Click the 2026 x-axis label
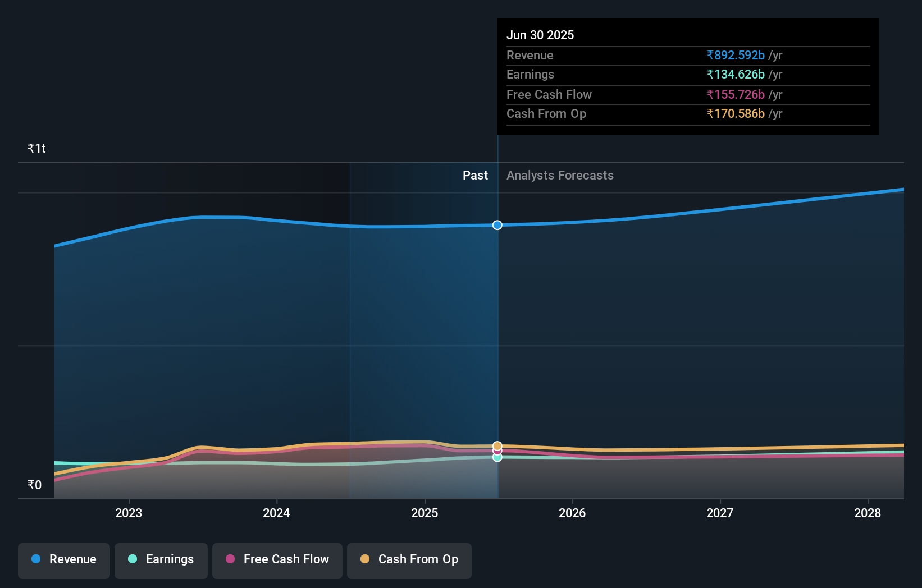922x588 pixels. 572,513
